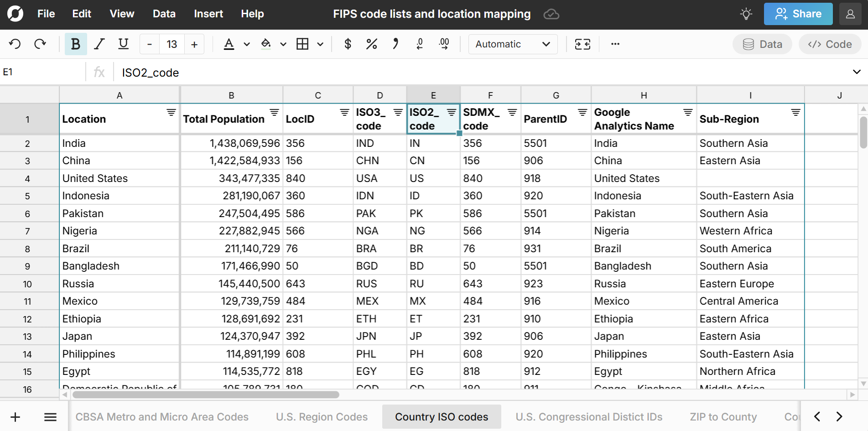The height and width of the screenshot is (431, 868).
Task: Switch to U.S. Region Codes sheet tab
Action: tap(322, 417)
